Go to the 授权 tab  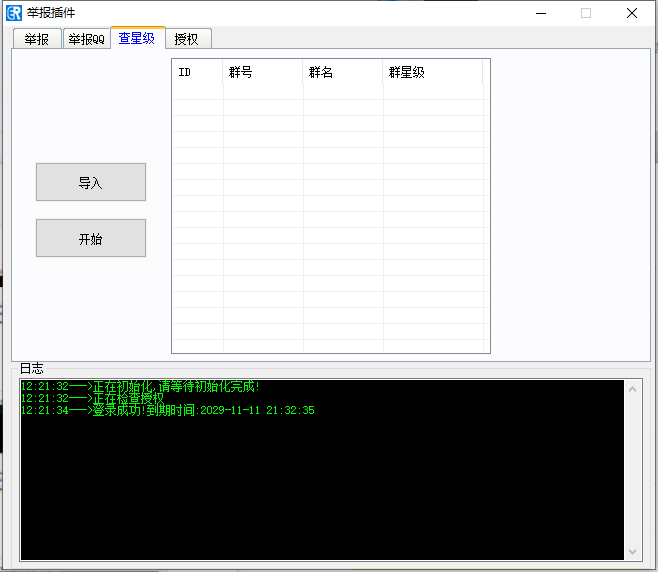tap(188, 39)
